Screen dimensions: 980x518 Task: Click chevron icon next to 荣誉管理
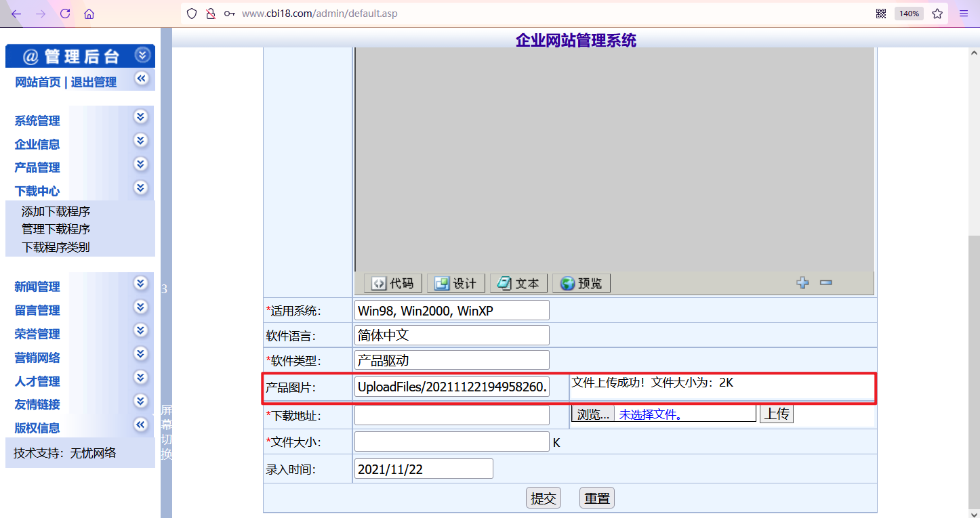pos(140,330)
